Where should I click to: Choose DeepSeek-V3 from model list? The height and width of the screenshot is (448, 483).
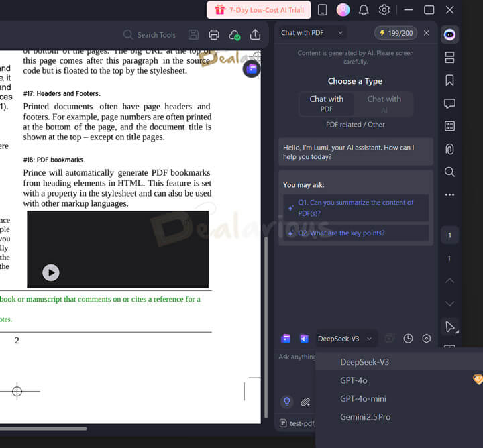[399, 362]
